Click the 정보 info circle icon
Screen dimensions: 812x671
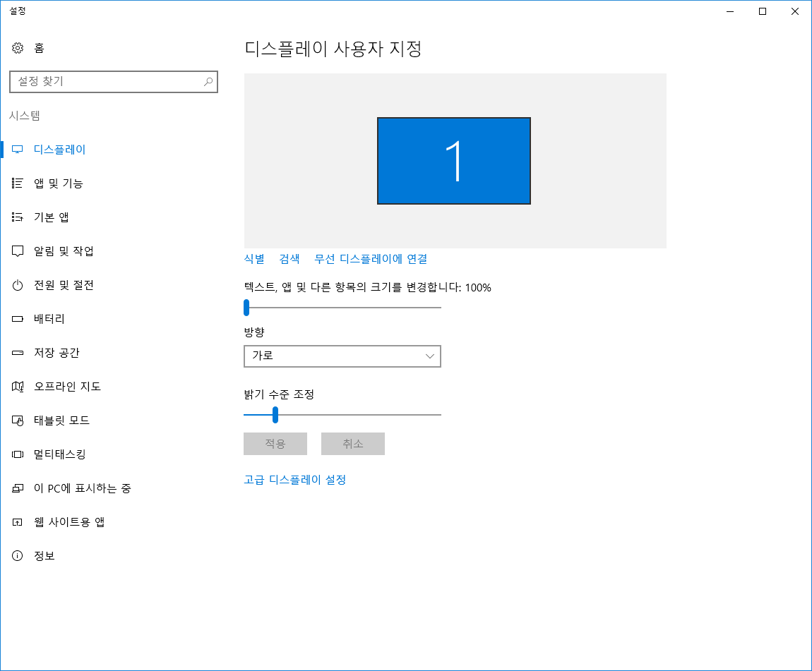18,555
